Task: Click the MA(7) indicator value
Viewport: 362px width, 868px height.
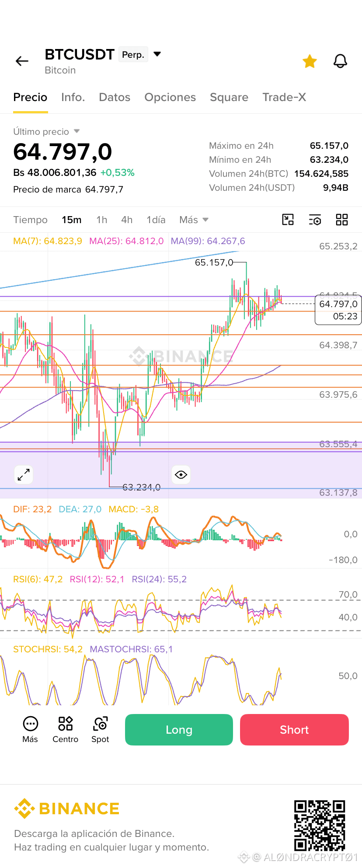Action: 48,241
